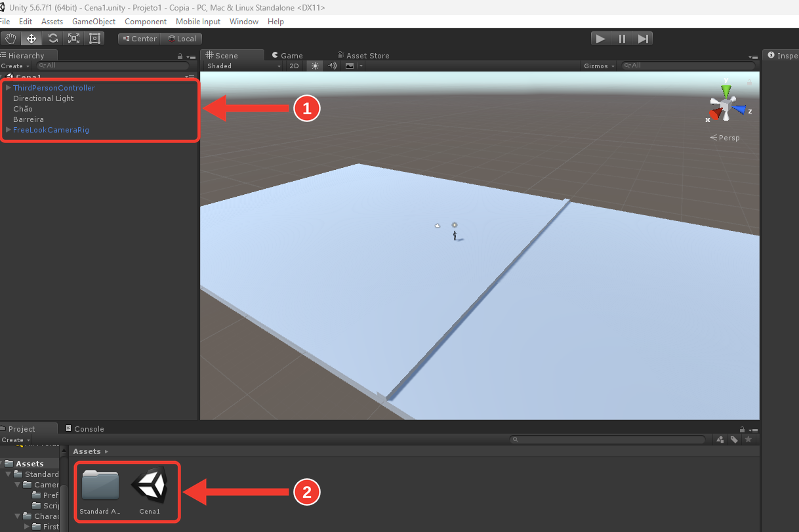Open the File menu
The width and height of the screenshot is (799, 532).
[x=5, y=22]
